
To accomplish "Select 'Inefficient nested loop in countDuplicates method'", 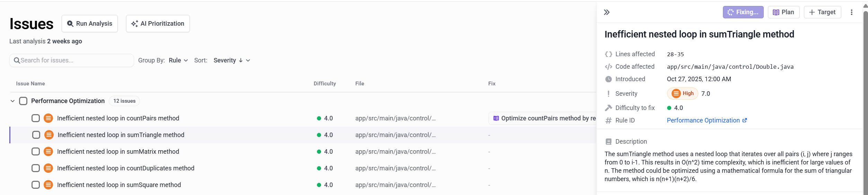I will (126, 168).
